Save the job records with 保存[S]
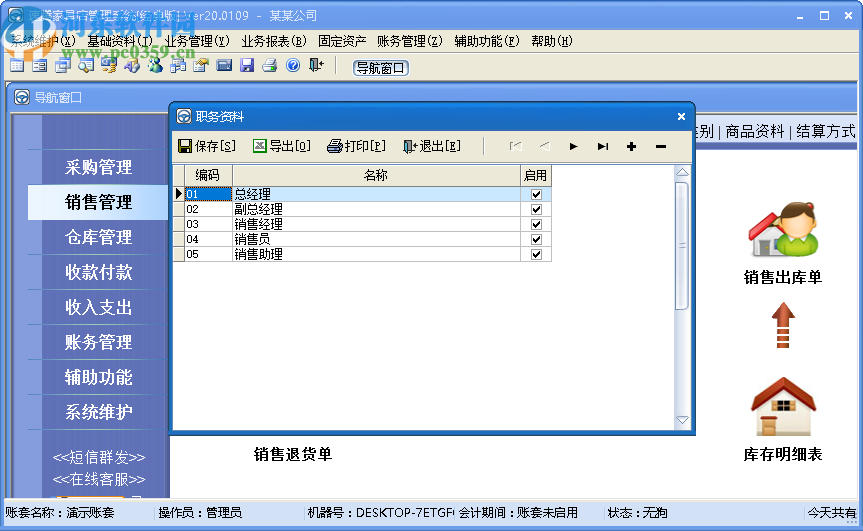 pos(207,146)
